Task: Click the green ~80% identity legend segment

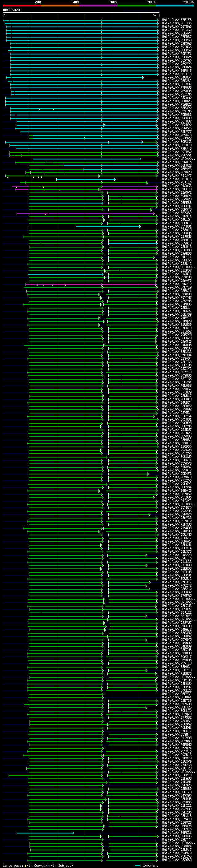Action: (137, 6)
